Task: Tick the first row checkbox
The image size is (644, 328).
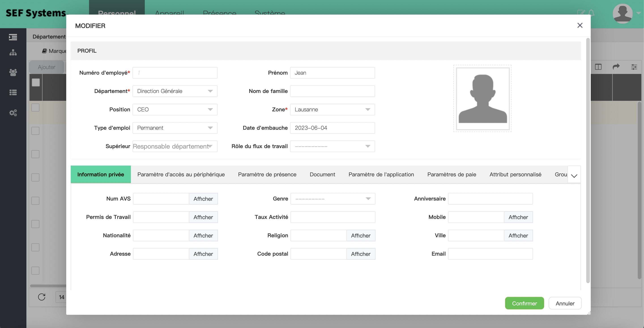Action: pyautogui.click(x=35, y=107)
